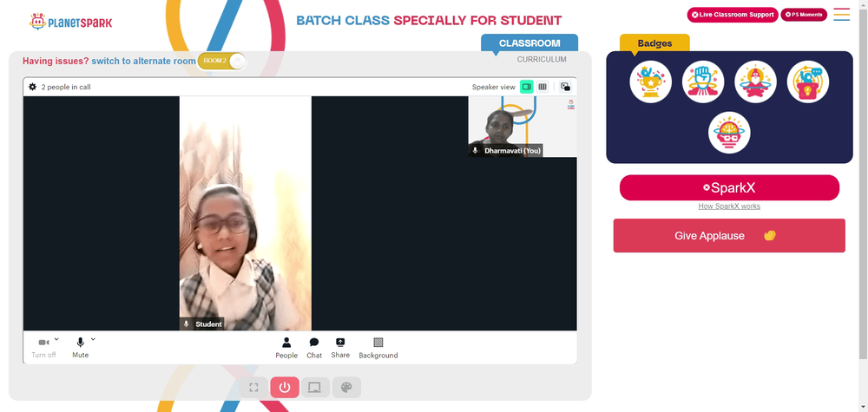Screen dimensions: 868x412
Task: Enter fullscreen mode with expand icon
Action: (x=253, y=388)
